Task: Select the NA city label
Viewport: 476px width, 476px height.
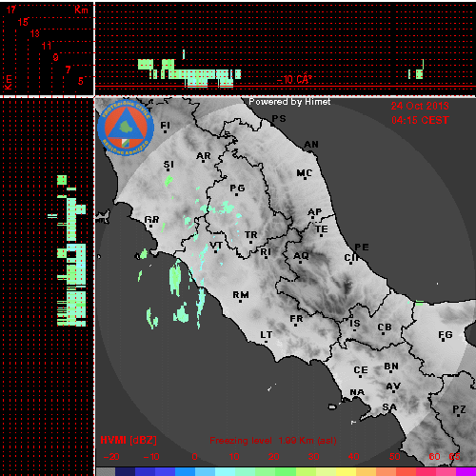Action: [x=357, y=392]
